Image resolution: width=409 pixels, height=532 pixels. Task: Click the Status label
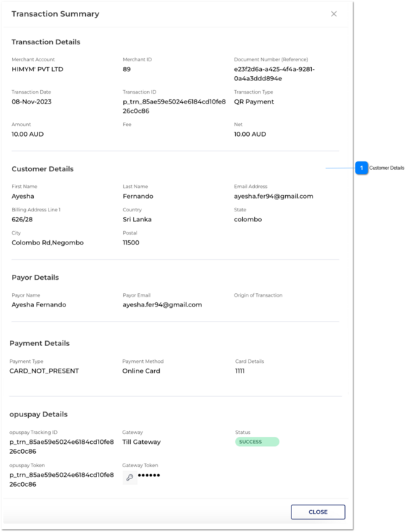click(243, 432)
